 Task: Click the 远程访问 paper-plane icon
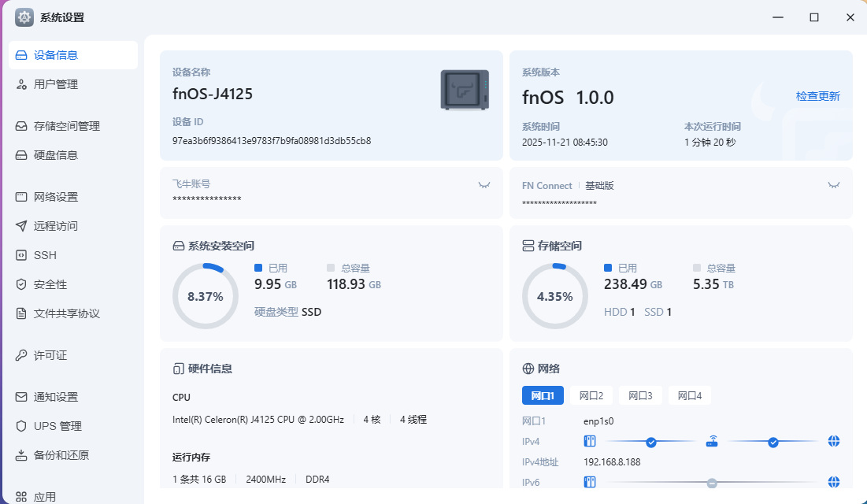click(21, 226)
